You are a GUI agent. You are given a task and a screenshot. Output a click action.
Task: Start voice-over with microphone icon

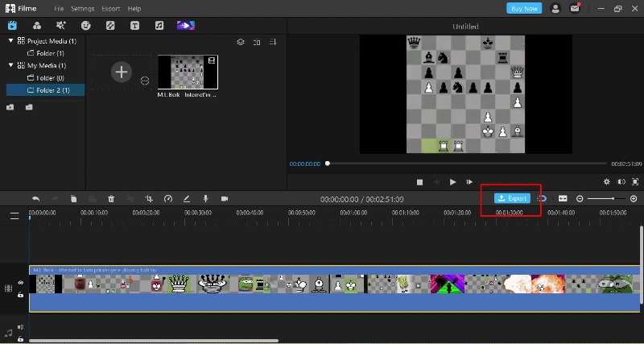click(x=206, y=199)
